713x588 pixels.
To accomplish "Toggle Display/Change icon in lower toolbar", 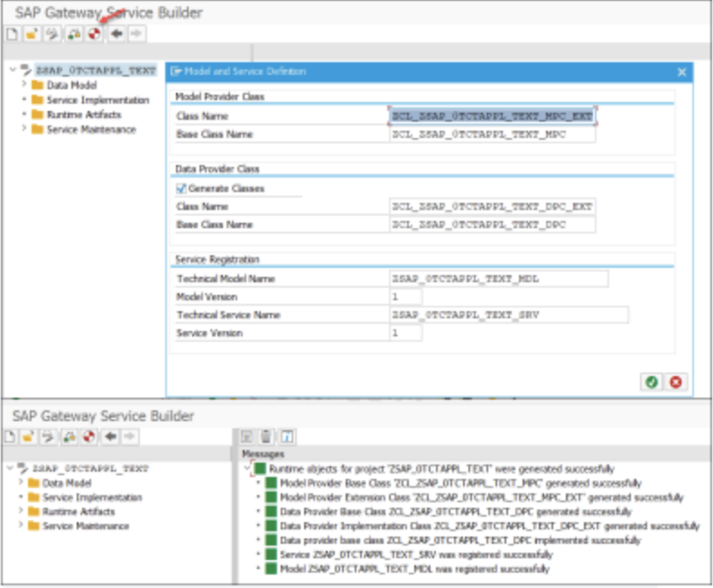I will pyautogui.click(x=48, y=436).
